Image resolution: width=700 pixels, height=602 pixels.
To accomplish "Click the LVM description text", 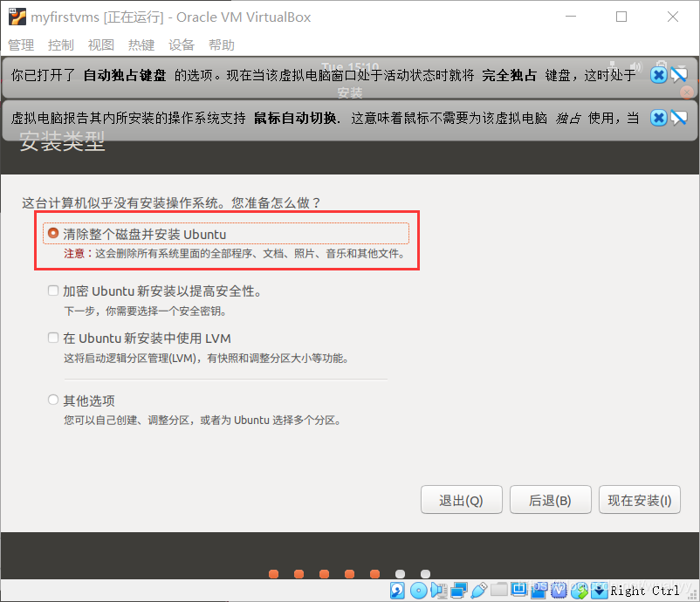I will click(207, 359).
